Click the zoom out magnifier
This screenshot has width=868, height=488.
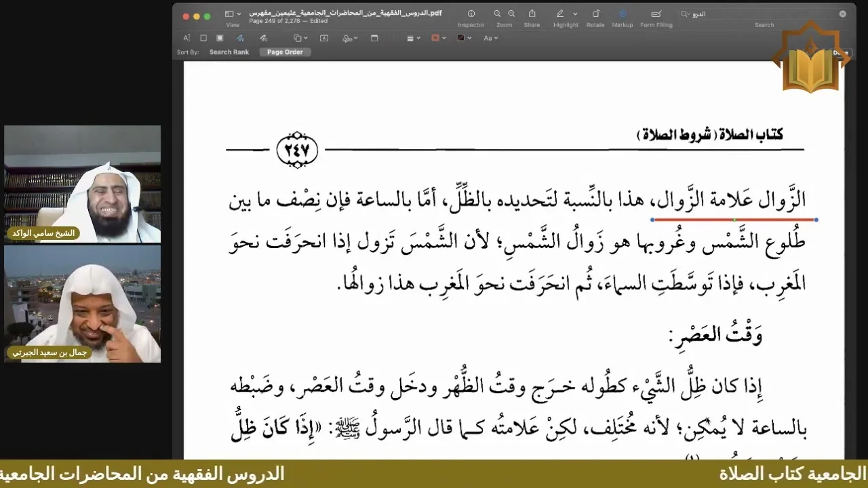[x=498, y=14]
